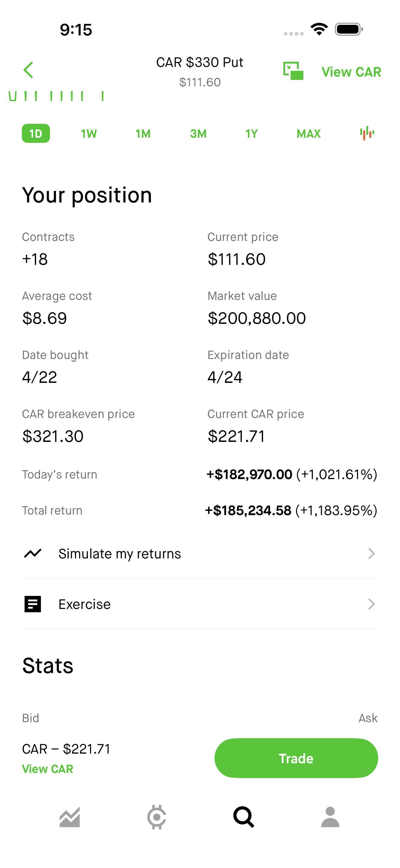Screen dimensions: 400x868
Task: Tap View CAR link at top right
Action: point(351,72)
